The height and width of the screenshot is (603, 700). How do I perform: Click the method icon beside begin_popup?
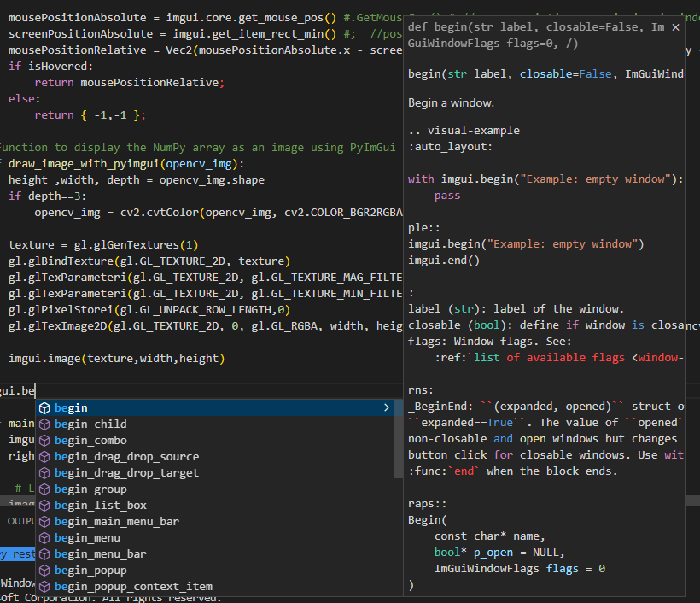tap(44, 571)
